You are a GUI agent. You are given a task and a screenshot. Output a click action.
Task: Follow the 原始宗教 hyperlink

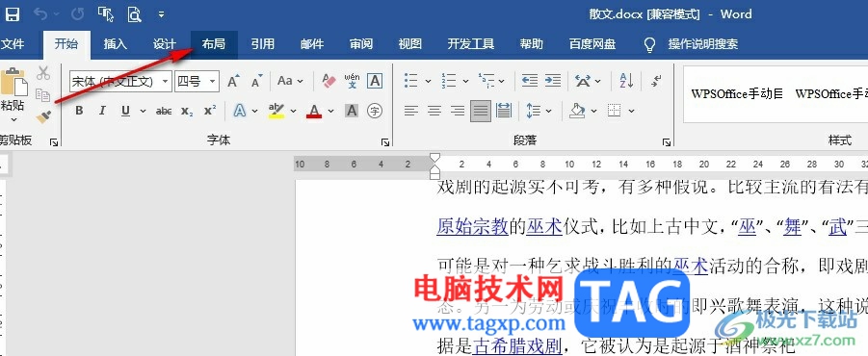(x=472, y=227)
